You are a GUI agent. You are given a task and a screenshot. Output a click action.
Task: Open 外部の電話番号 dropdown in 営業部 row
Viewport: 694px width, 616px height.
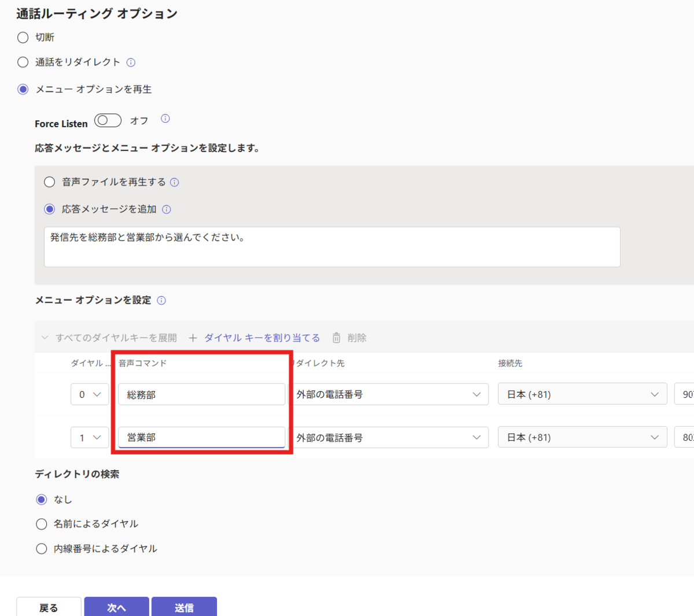point(389,438)
